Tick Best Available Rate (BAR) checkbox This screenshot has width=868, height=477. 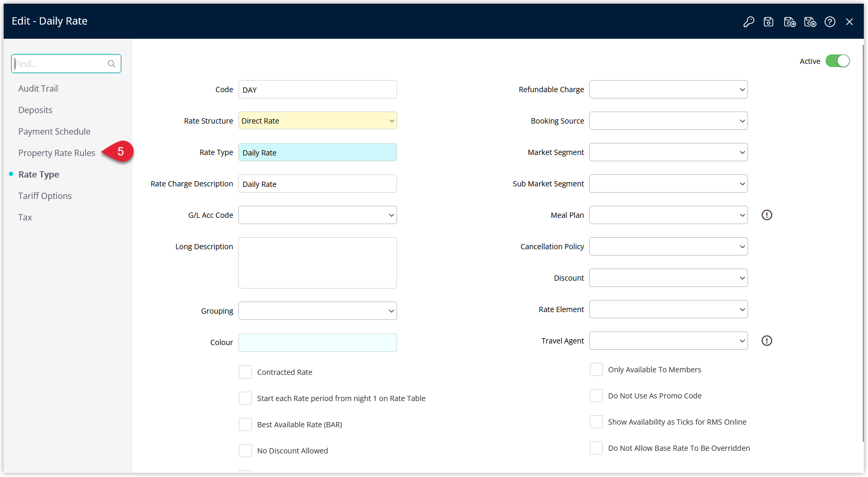(245, 425)
